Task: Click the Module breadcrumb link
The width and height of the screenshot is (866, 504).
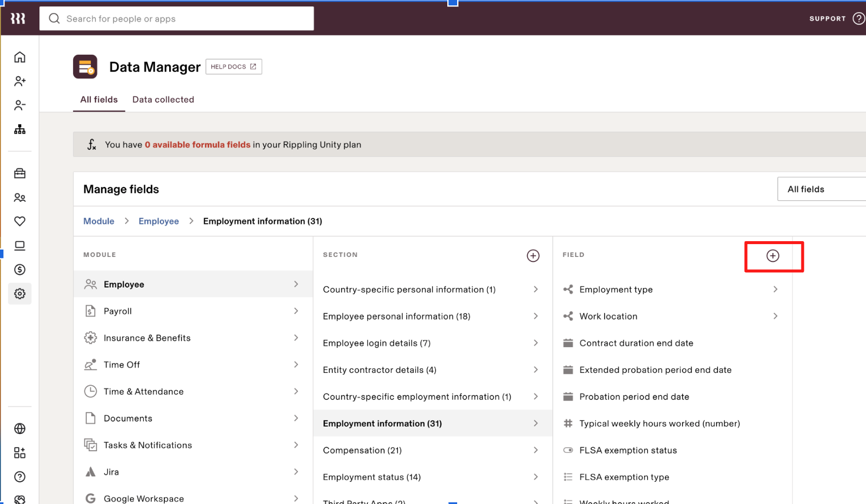Action: click(x=99, y=221)
